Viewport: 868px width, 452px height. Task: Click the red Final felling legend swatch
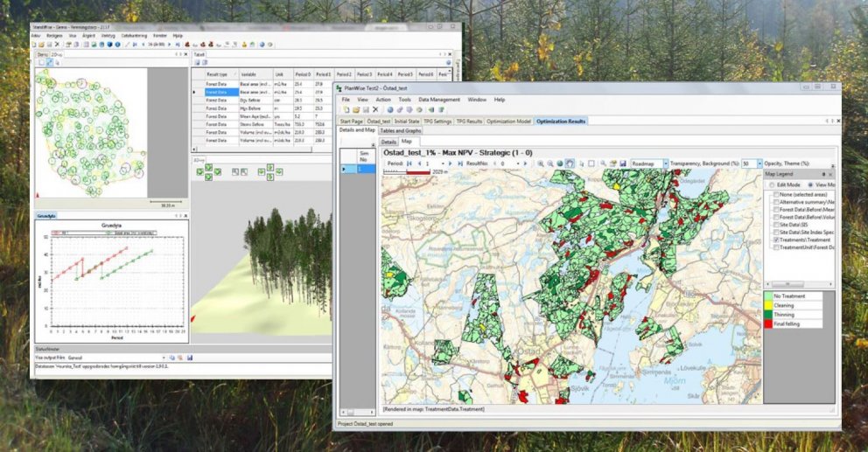click(x=770, y=323)
